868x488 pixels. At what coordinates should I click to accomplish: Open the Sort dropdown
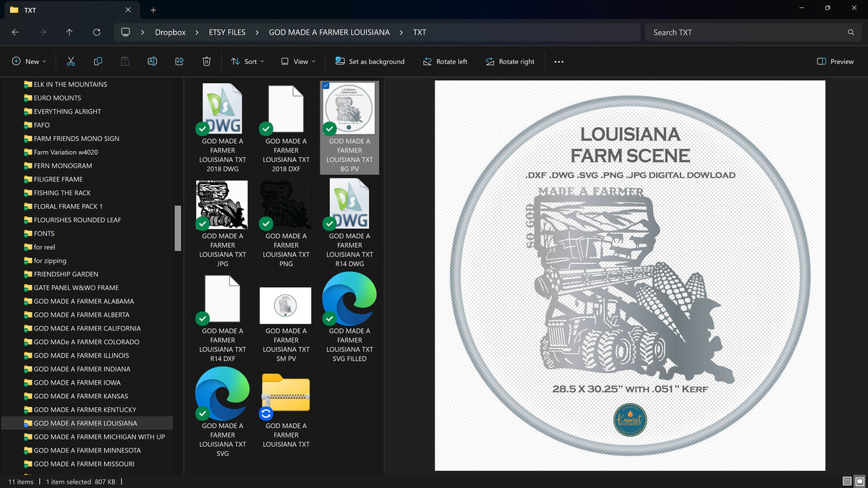(x=247, y=61)
